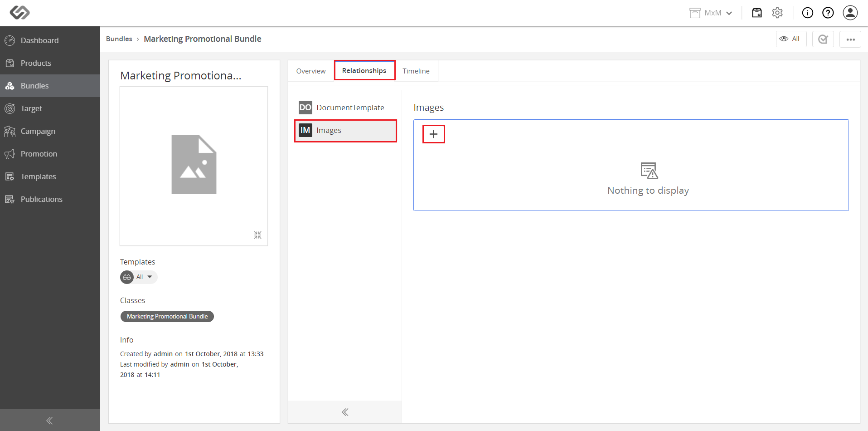Click the Images section heading

pyautogui.click(x=429, y=108)
